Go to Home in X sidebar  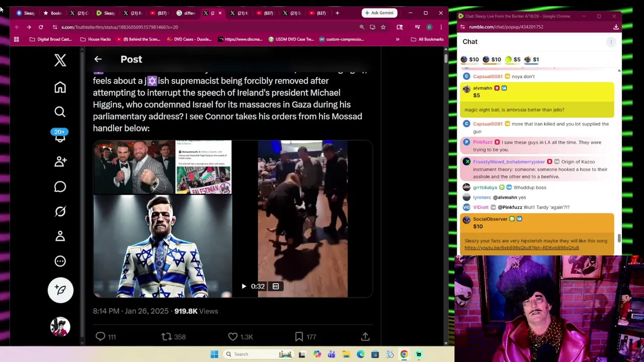(x=60, y=87)
